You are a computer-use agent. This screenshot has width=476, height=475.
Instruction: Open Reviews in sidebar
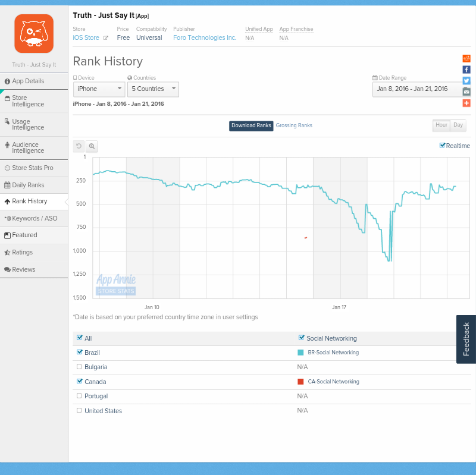pos(34,269)
